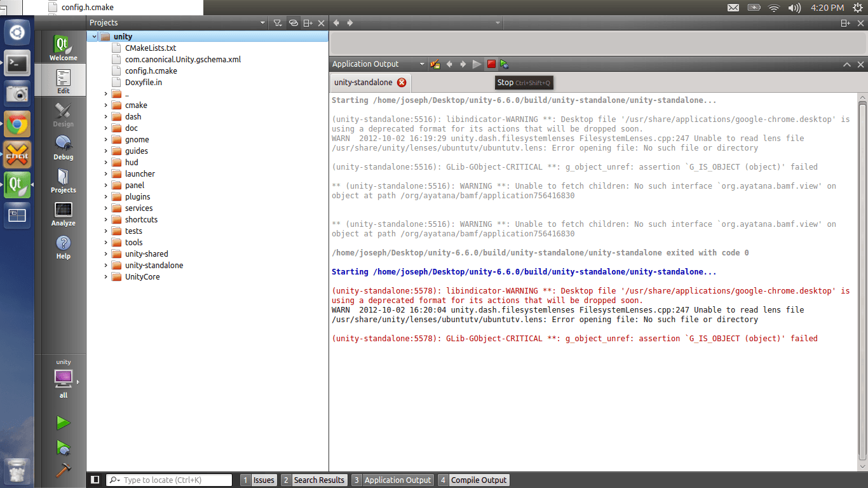Screen dimensions: 868x488
Task: Build project with the hammer icon
Action: 63,471
